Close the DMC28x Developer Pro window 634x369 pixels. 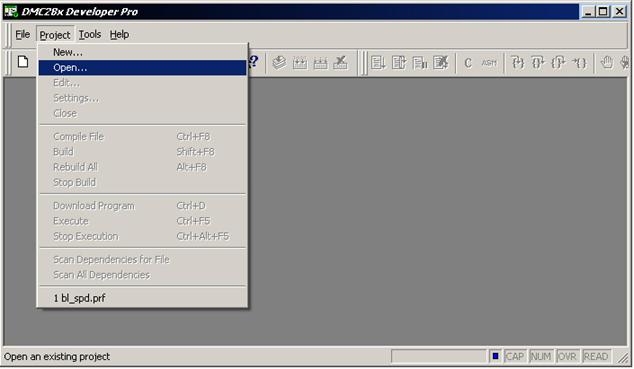619,11
